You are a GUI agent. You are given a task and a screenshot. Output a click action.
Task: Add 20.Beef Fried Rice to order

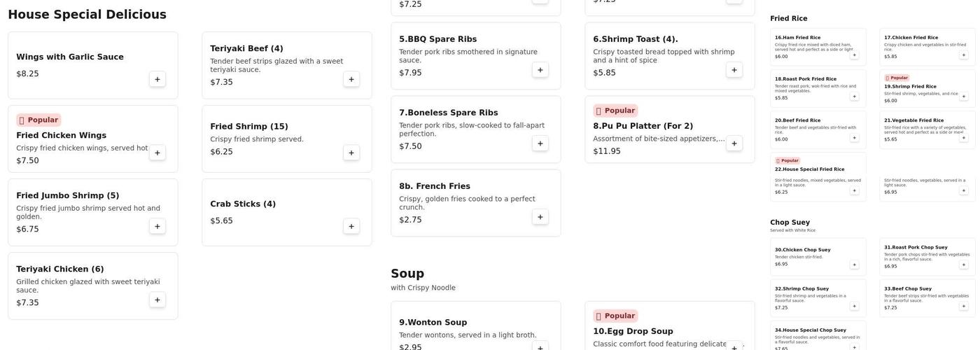point(854,137)
